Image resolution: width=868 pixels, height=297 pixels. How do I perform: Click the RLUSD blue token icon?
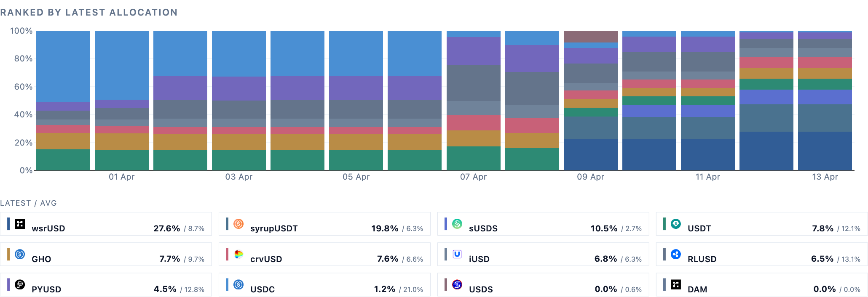[x=676, y=254]
